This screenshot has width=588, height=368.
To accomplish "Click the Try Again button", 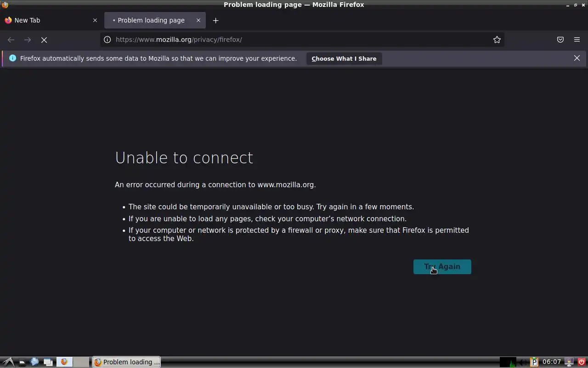I will [x=442, y=267].
